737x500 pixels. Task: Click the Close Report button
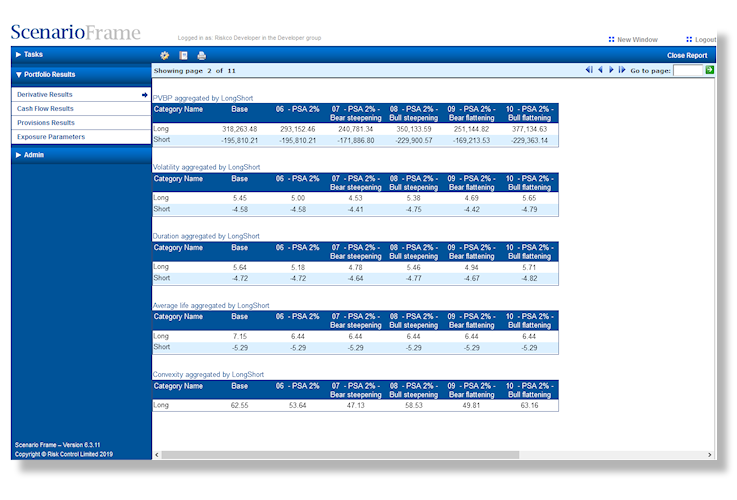(x=687, y=55)
